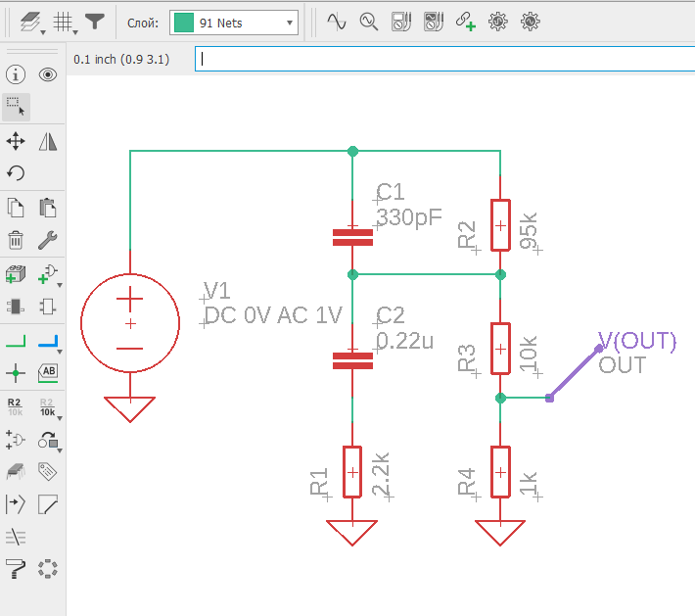This screenshot has height=616, width=695.
Task: Click resistor R2 symbol
Action: [500, 225]
